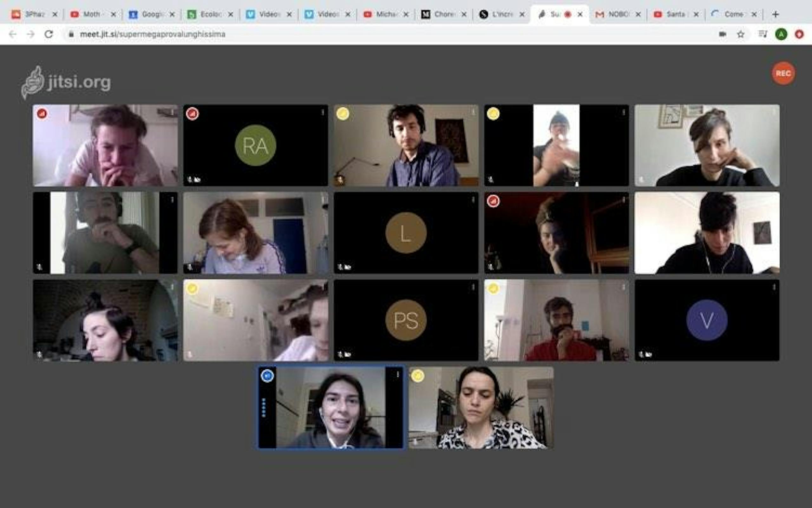Click camera permission icon in address bar
The image size is (812, 508).
tap(722, 34)
